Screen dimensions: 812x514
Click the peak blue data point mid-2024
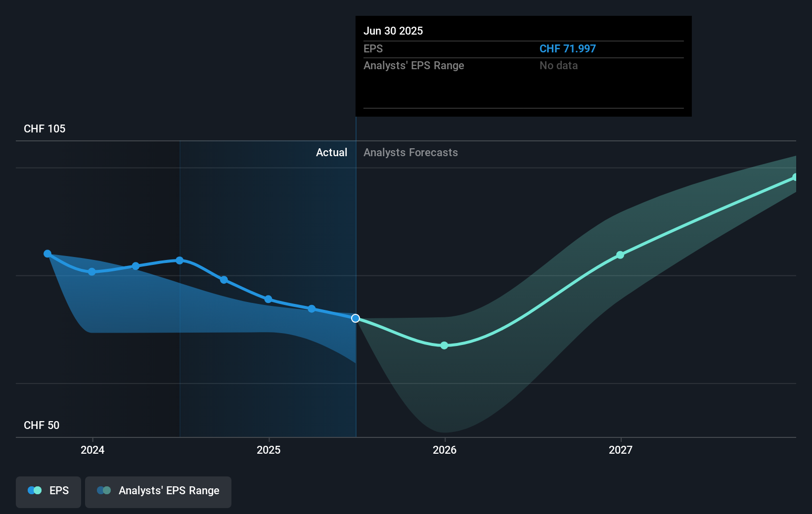pyautogui.click(x=180, y=260)
